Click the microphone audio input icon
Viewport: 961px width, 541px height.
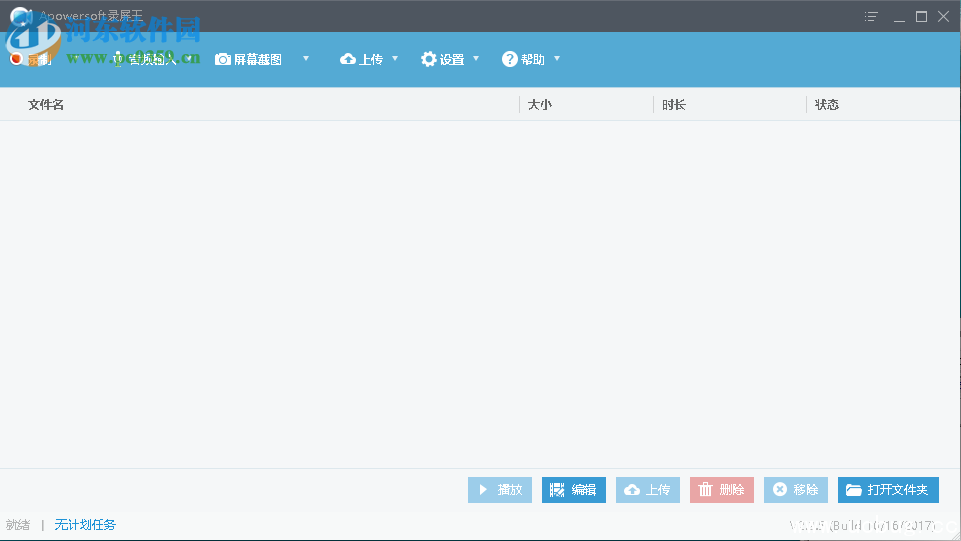pyautogui.click(x=118, y=59)
